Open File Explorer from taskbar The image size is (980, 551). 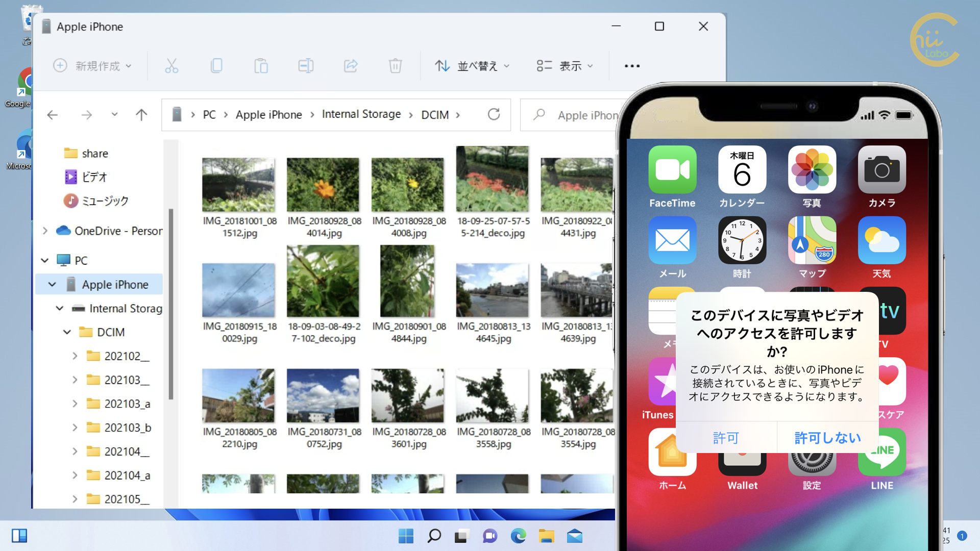tap(546, 536)
